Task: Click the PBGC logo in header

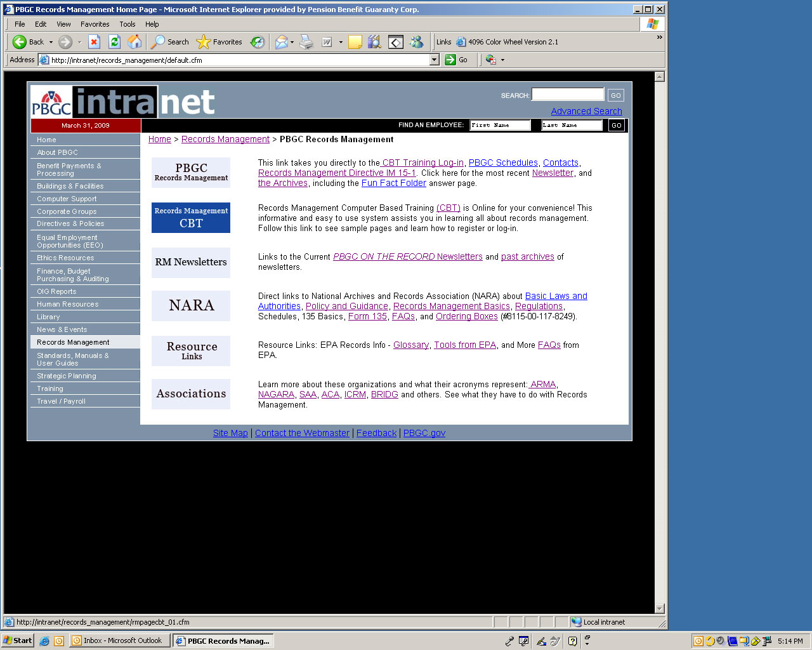Action: [x=51, y=102]
